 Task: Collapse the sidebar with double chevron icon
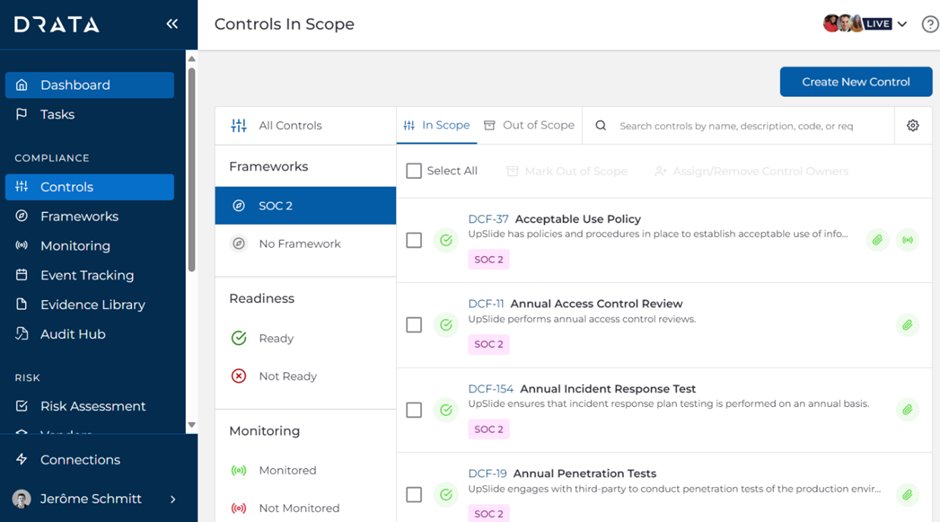coord(172,24)
